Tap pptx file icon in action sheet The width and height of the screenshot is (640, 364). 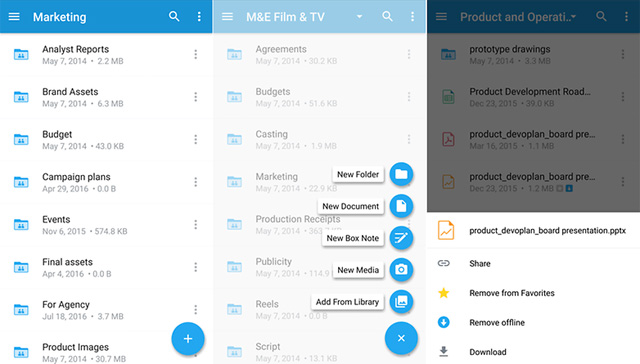click(x=446, y=230)
